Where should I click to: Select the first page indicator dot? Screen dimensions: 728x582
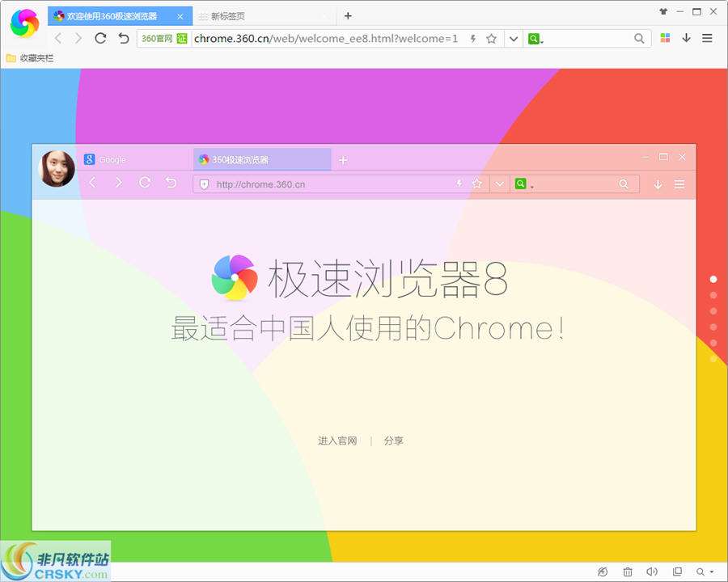(x=713, y=279)
